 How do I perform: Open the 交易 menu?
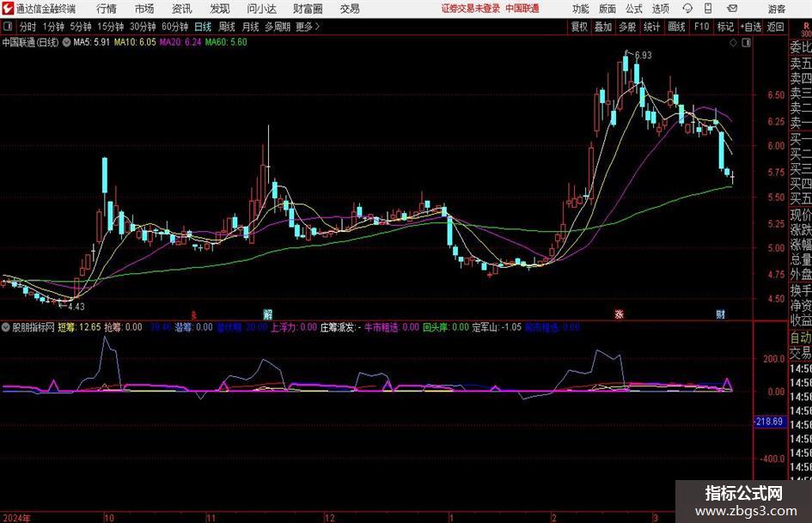[350, 9]
